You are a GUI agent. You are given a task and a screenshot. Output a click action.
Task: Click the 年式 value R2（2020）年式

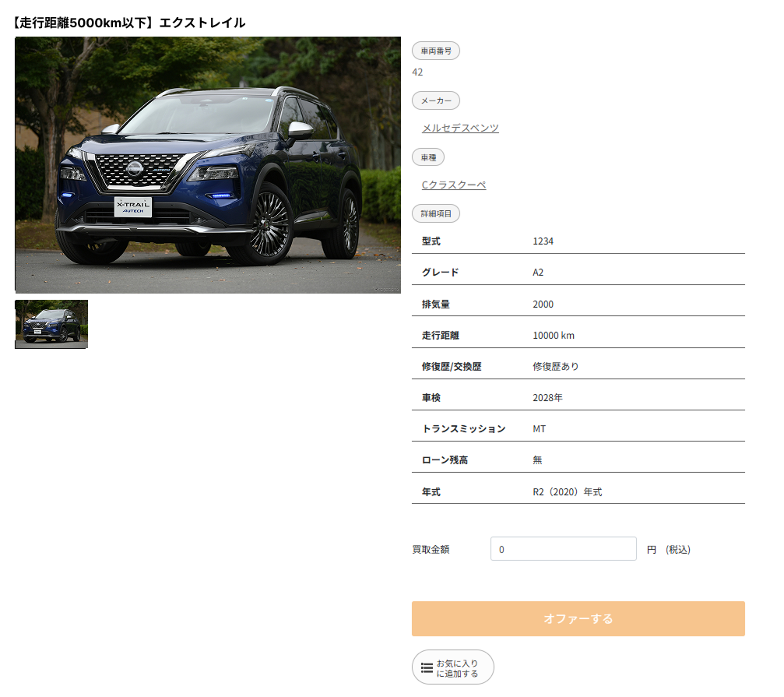click(x=567, y=492)
